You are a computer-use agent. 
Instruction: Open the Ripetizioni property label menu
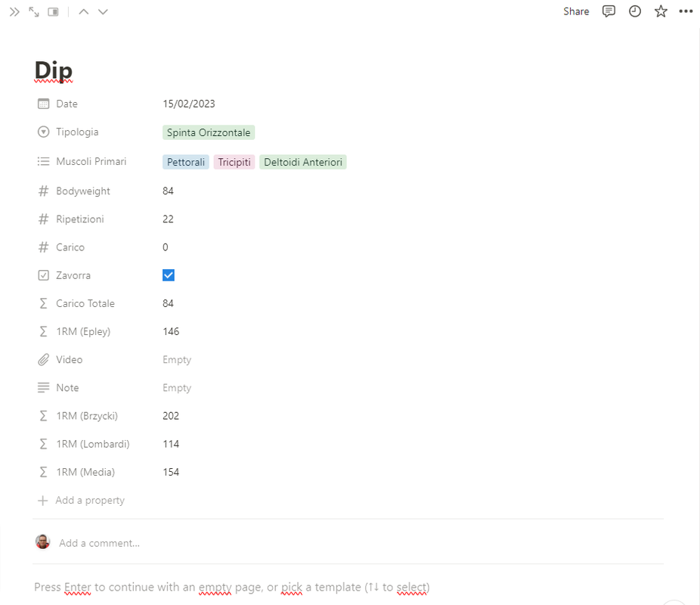point(80,219)
